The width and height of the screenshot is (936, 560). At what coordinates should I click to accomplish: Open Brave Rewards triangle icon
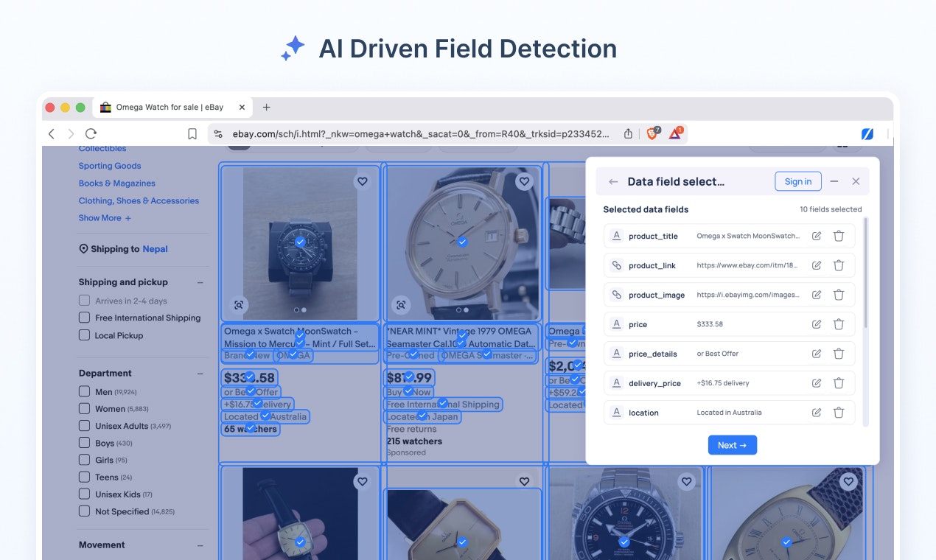coord(675,133)
